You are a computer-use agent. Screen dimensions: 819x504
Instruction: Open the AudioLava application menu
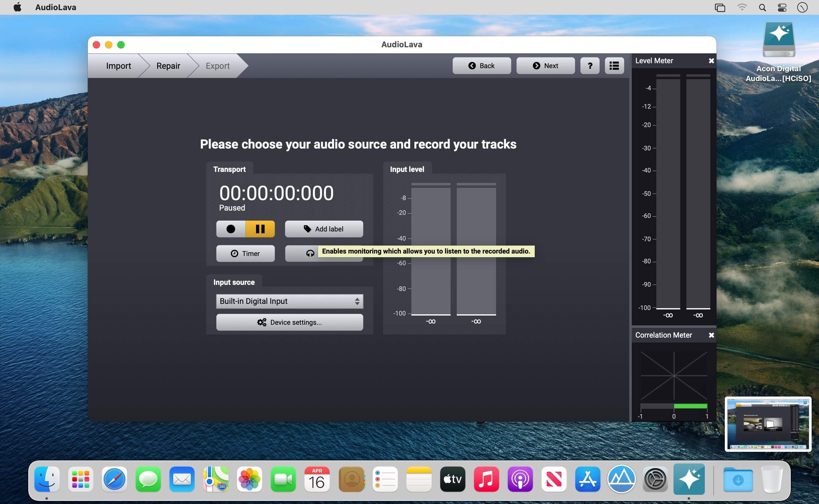click(55, 7)
